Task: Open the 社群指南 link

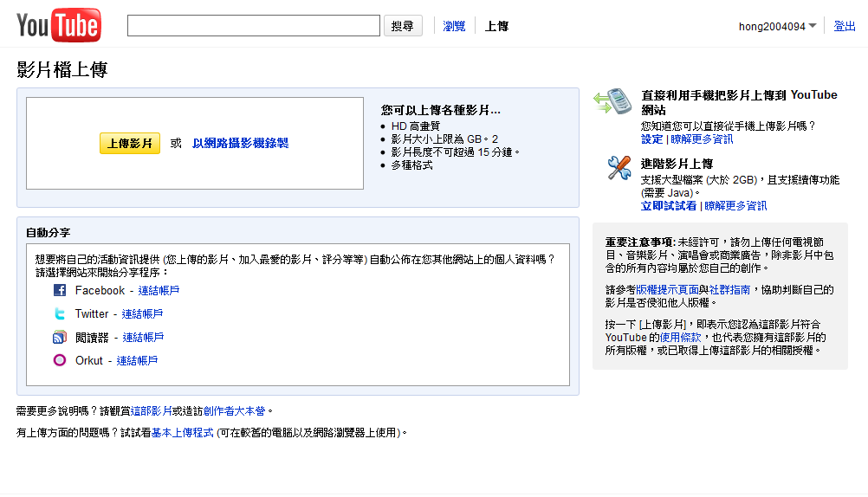Action: (x=729, y=289)
